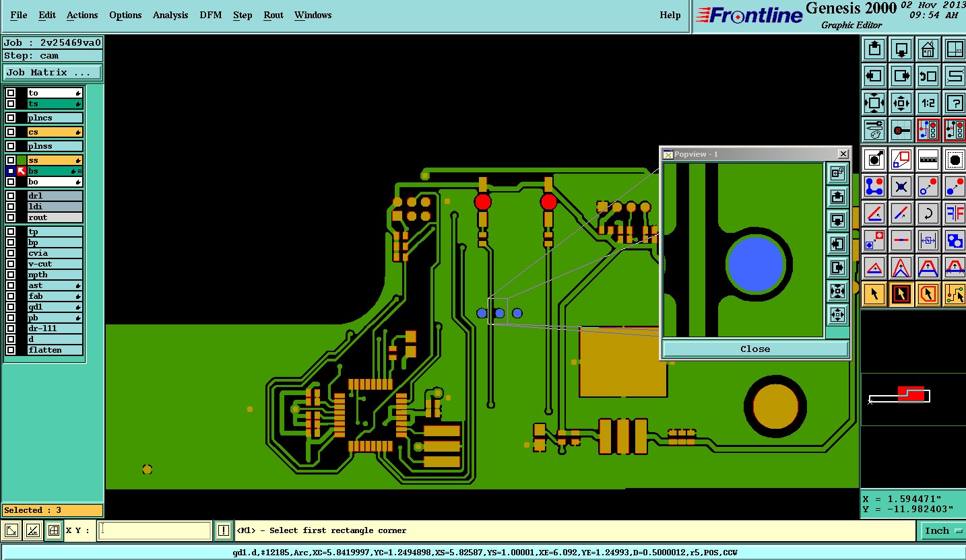Select the 'bo' layer name
Screen dimensions: 966x560
coord(55,182)
